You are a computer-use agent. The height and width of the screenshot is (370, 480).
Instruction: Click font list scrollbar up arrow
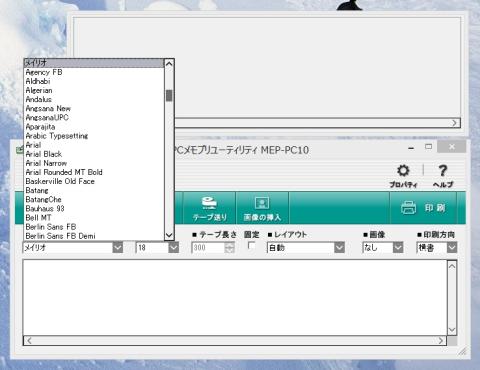(x=169, y=63)
